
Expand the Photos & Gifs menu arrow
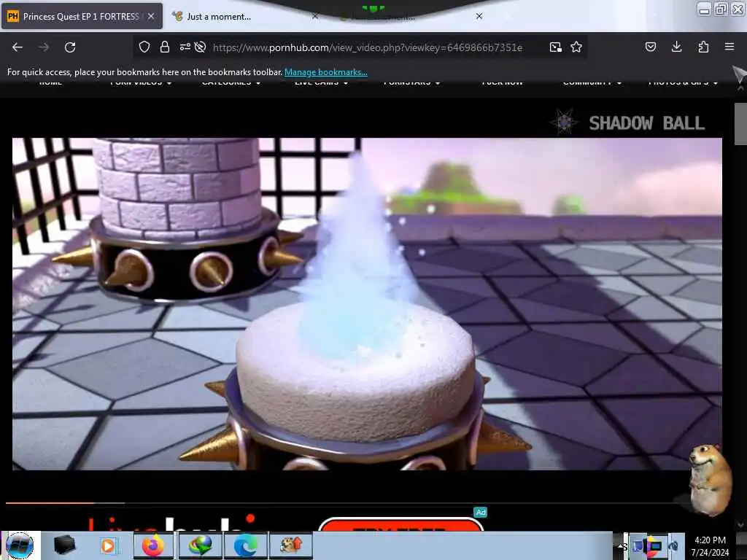[716, 83]
